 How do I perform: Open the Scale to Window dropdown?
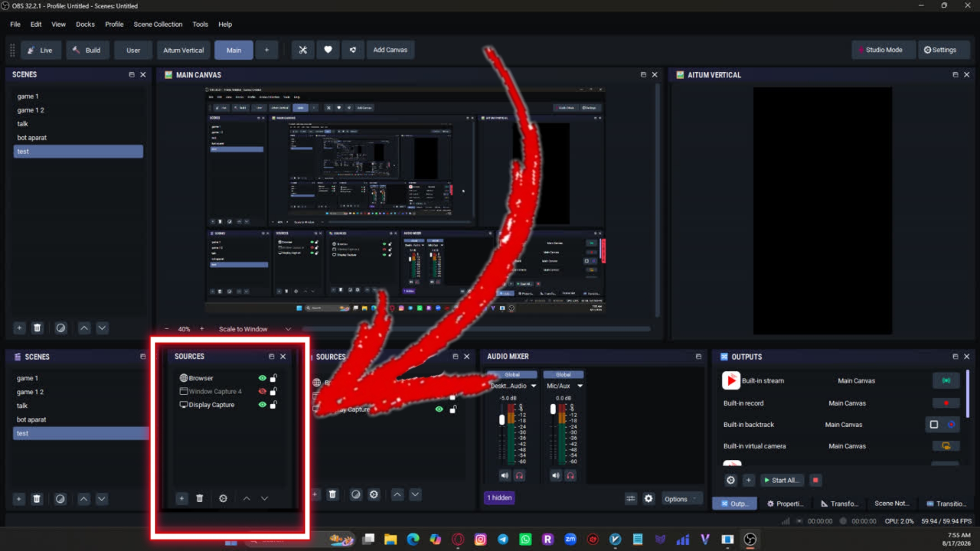pyautogui.click(x=254, y=329)
